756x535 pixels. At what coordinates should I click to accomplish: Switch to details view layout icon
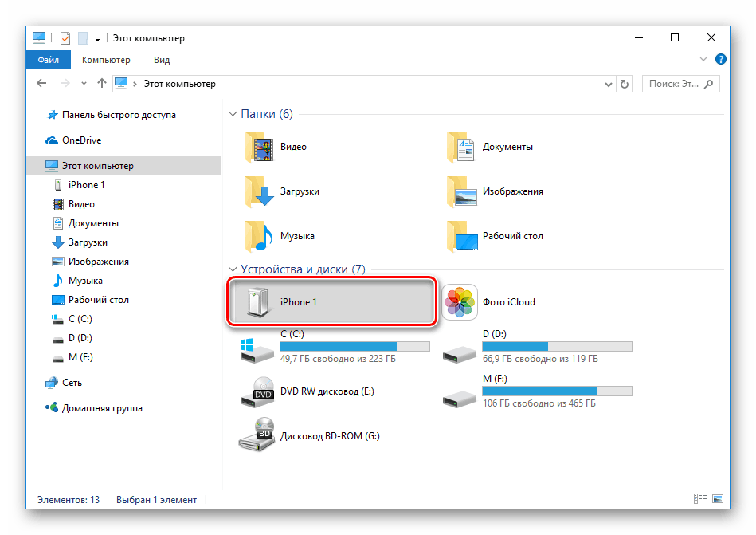[x=700, y=499]
